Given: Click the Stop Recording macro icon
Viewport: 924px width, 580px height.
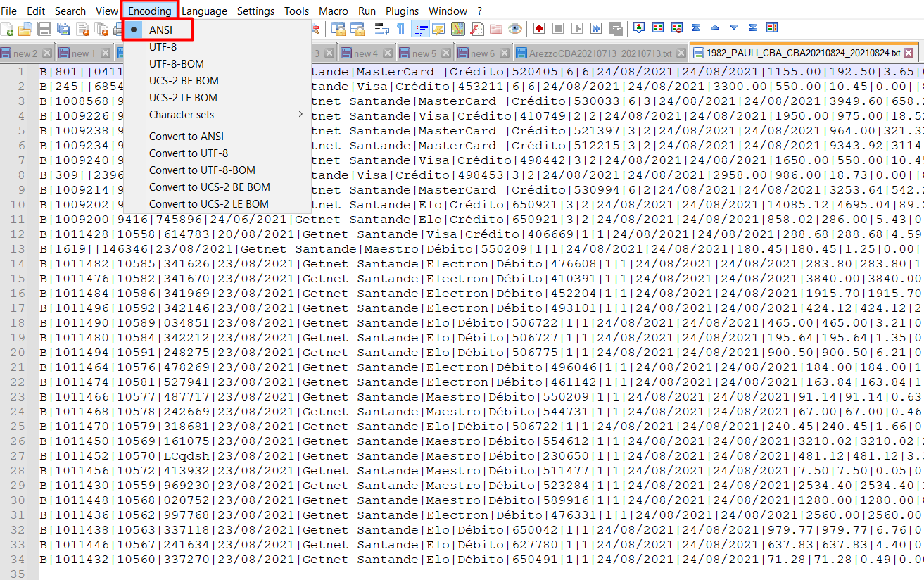Looking at the screenshot, I should (558, 29).
